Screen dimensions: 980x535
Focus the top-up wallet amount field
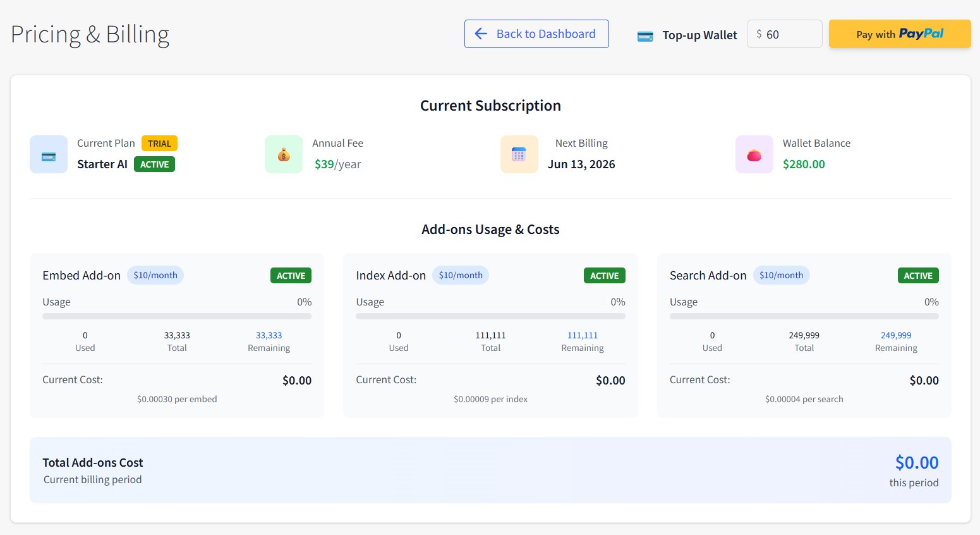(x=784, y=34)
